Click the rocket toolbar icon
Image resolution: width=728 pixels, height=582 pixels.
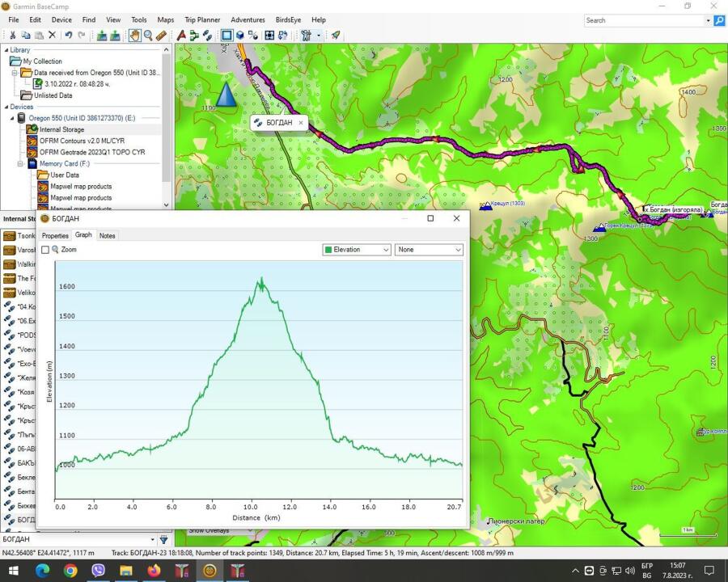tap(336, 36)
